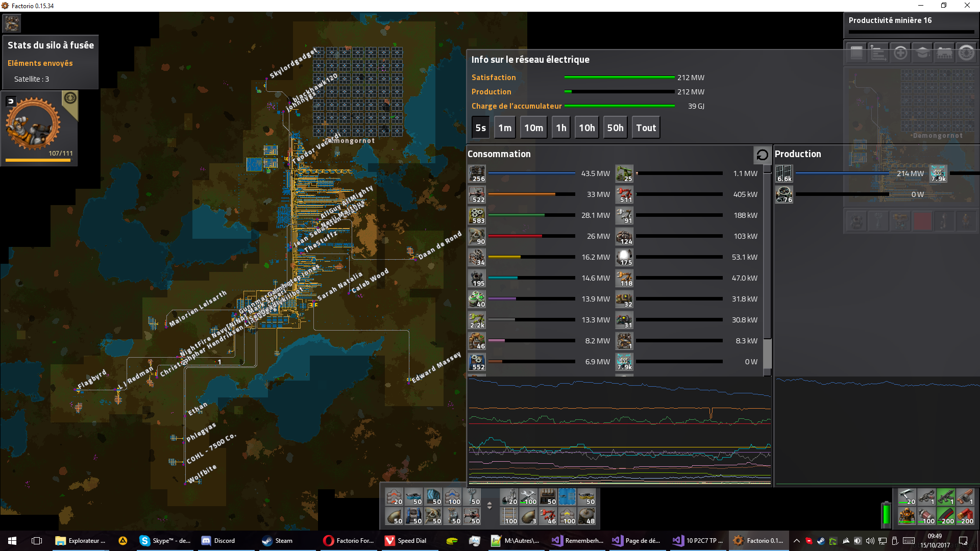Select the power armor equipment slot

pyautogui.click(x=906, y=516)
